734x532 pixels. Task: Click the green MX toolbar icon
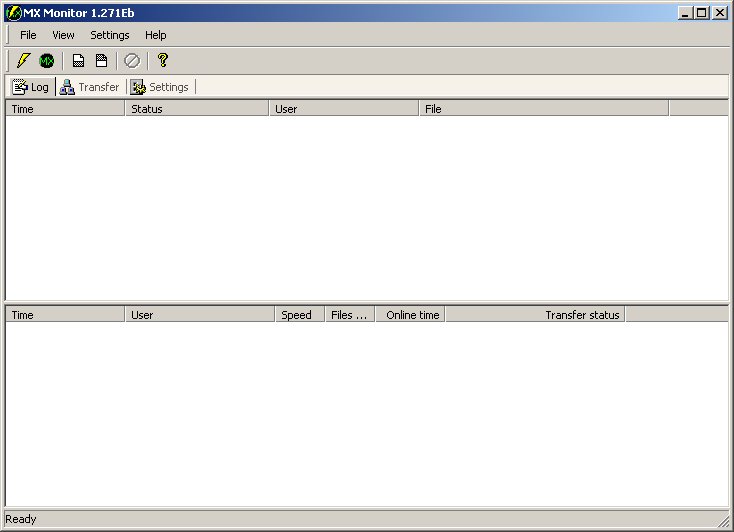tap(46, 61)
